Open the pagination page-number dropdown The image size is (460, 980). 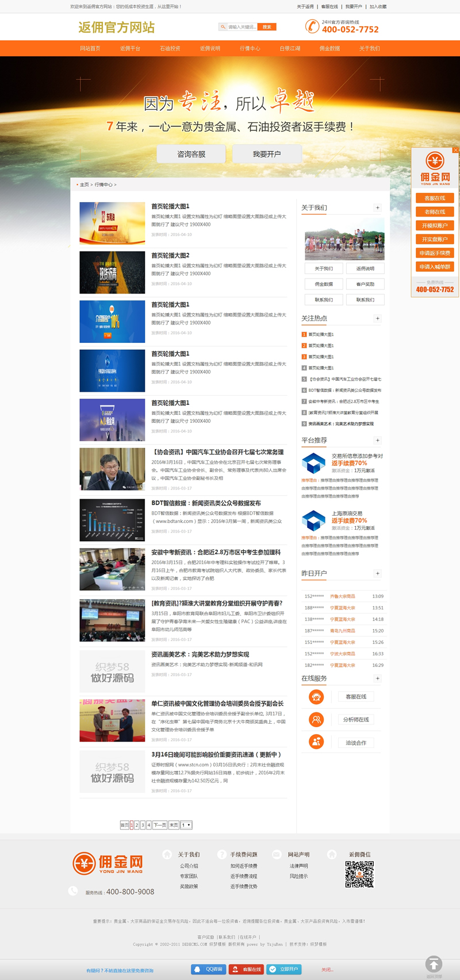click(x=186, y=825)
